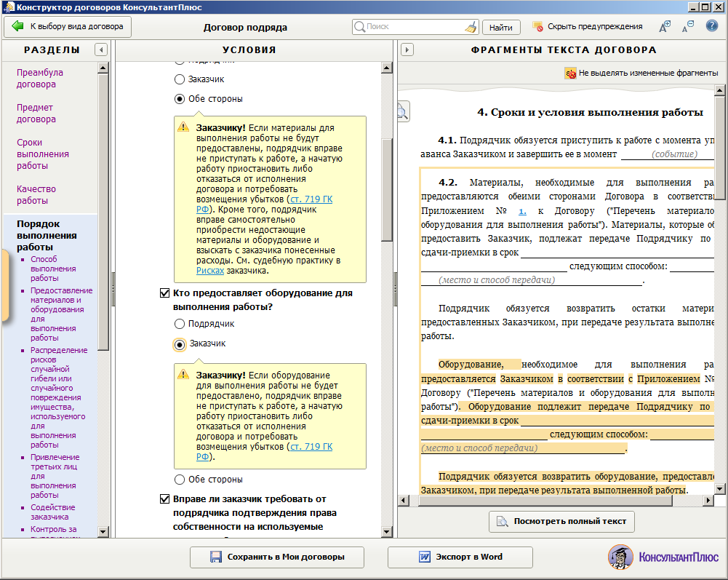The height and width of the screenshot is (580, 728).
Task: Select Заказчик for equipment provision
Action: 180,344
